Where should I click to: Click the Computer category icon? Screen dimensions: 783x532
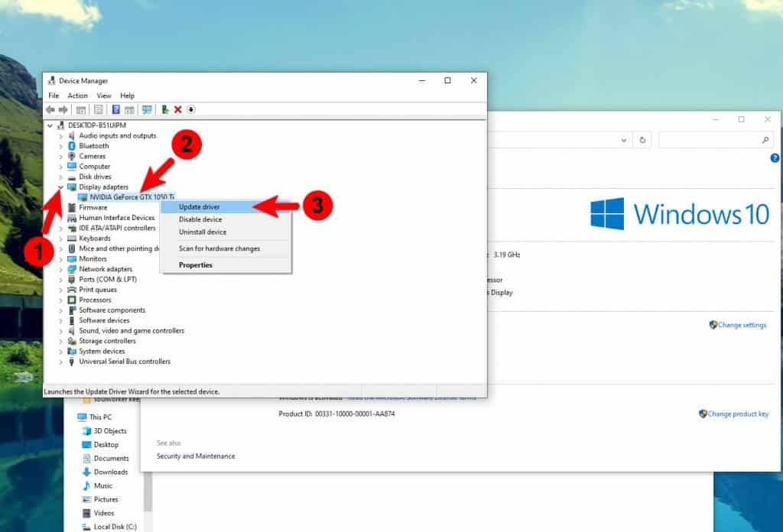click(x=72, y=166)
